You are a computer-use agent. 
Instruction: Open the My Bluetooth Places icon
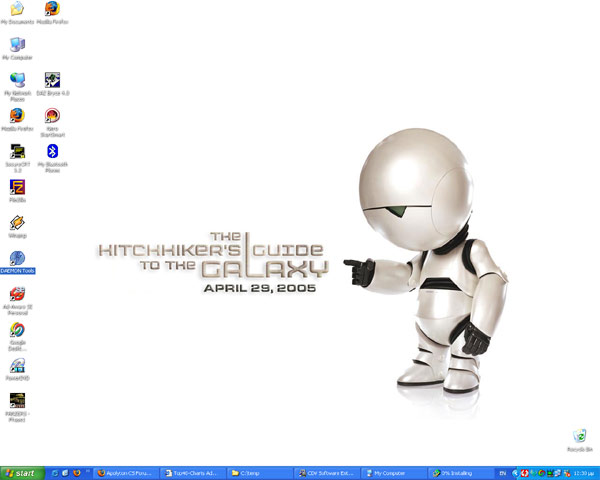(52, 152)
